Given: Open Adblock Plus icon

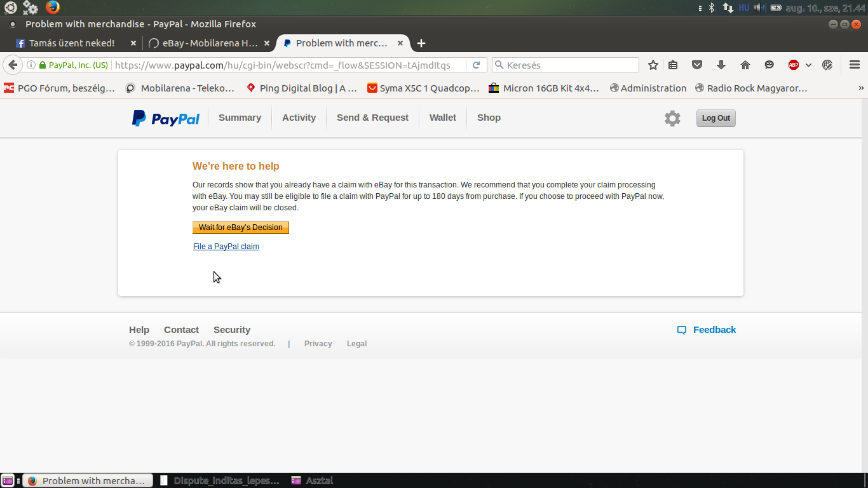Looking at the screenshot, I should click(794, 65).
